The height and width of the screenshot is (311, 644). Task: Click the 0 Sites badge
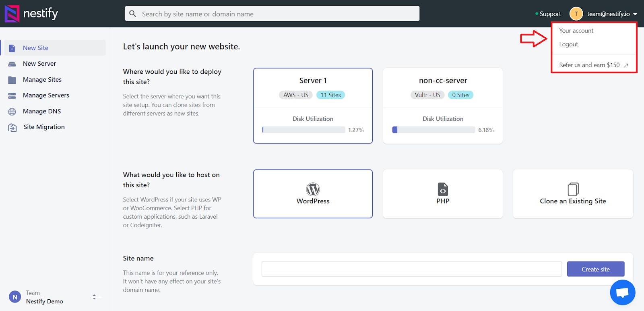point(460,95)
